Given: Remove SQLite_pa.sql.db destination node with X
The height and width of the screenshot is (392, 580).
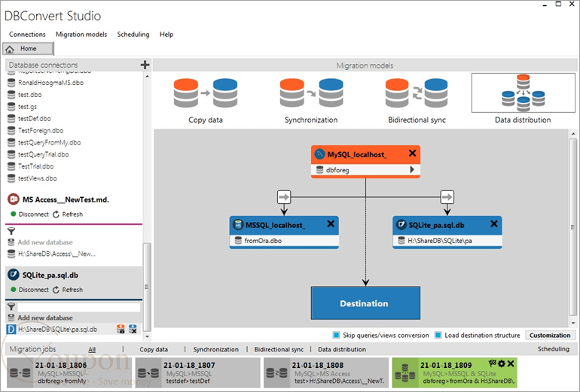Looking at the screenshot, I should point(494,223).
